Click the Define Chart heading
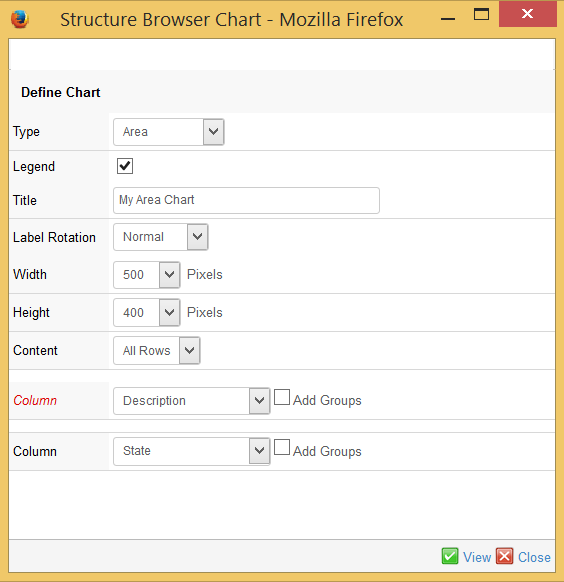 pyautogui.click(x=60, y=92)
